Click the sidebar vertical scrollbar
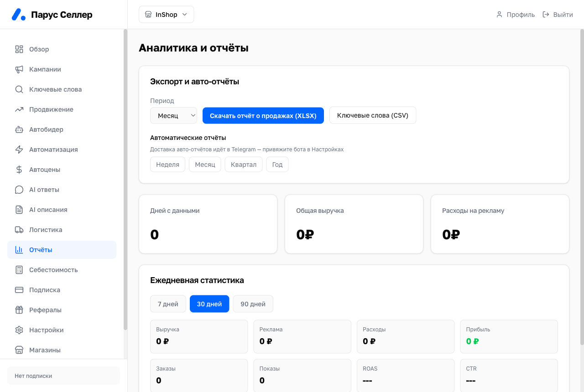 tap(125, 179)
